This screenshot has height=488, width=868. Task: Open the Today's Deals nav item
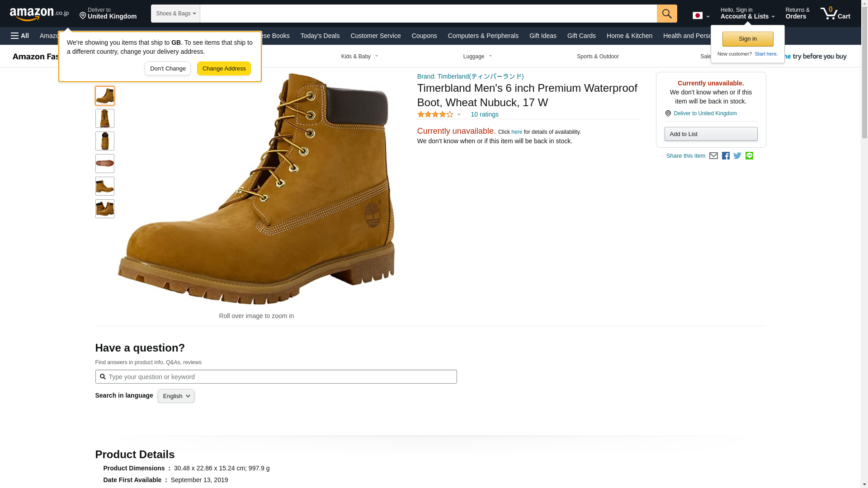320,36
